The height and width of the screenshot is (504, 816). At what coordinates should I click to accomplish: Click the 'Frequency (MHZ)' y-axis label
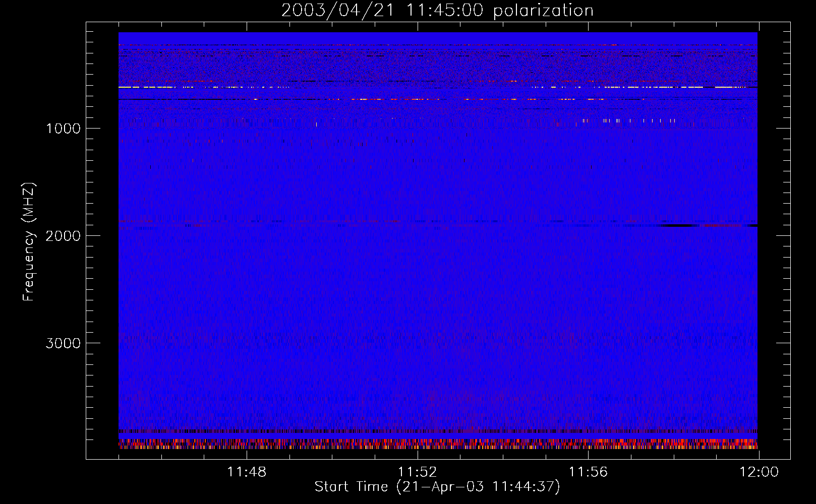click(x=29, y=242)
